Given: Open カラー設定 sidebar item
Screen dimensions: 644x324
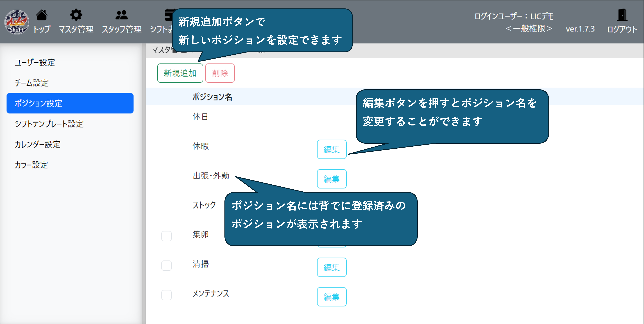Looking at the screenshot, I should 31,165.
